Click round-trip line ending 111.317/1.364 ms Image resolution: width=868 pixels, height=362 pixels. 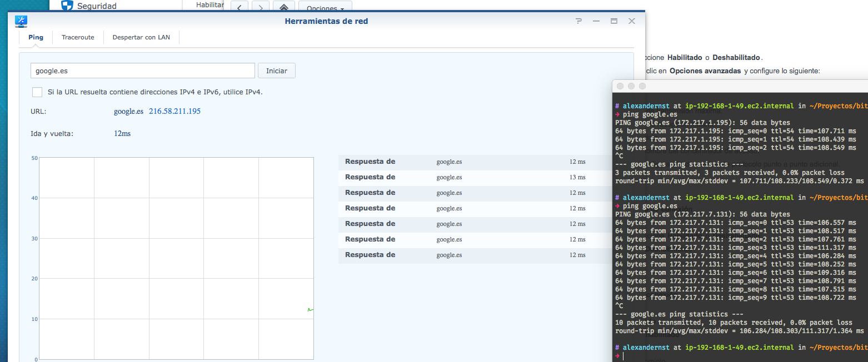[740, 331]
